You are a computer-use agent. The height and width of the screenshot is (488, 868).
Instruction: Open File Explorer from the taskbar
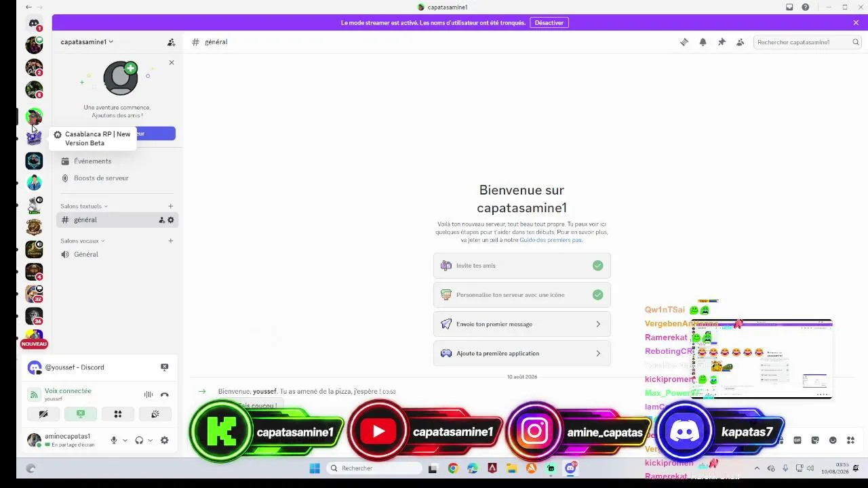coord(511,468)
